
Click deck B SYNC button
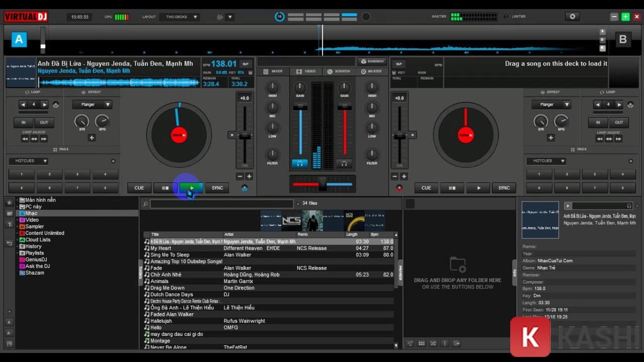504,188
